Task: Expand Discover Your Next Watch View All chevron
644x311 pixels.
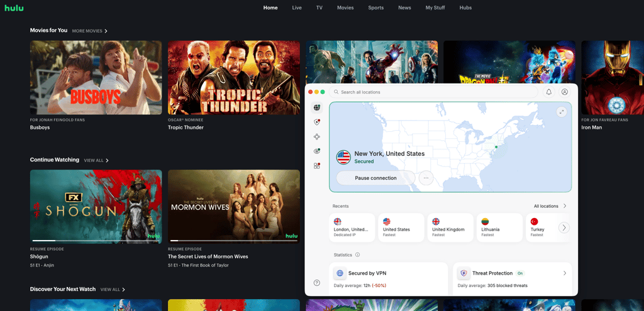Action: click(124, 290)
